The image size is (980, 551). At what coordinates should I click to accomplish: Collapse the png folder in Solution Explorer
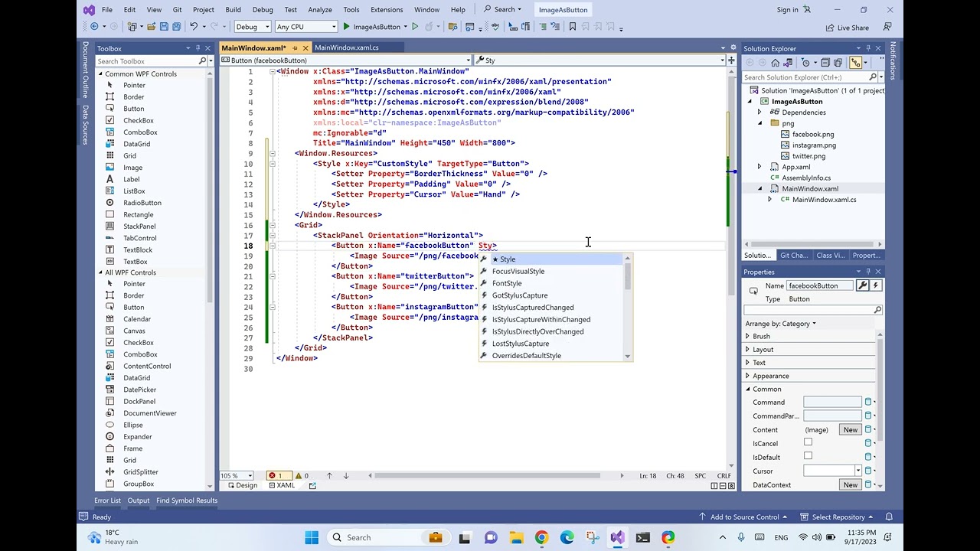(x=760, y=123)
